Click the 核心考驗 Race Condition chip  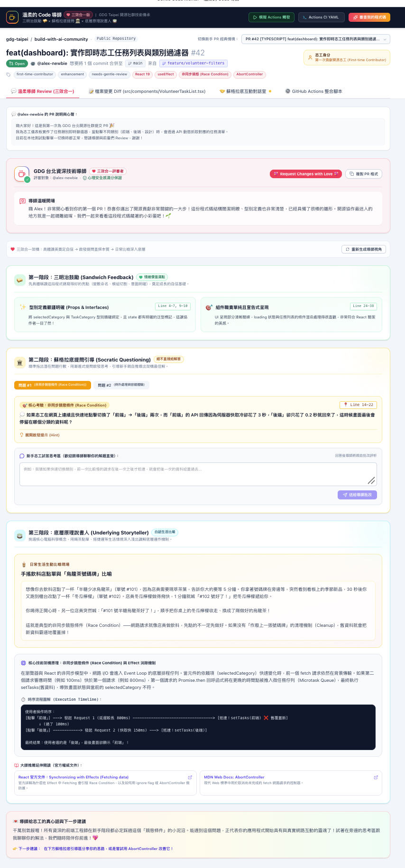point(64,405)
